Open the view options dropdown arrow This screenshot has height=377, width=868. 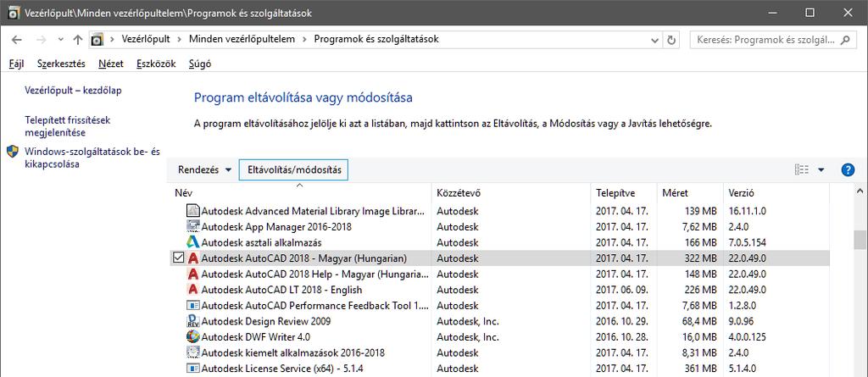coord(821,170)
